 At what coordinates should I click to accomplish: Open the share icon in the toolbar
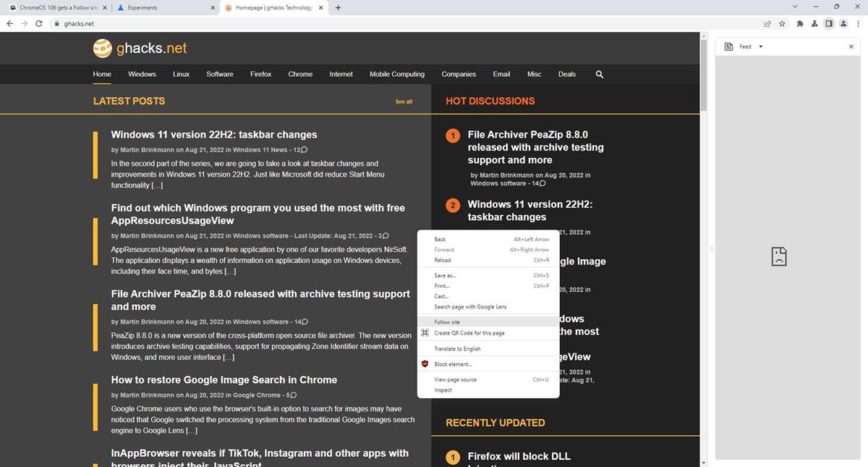[x=767, y=23]
